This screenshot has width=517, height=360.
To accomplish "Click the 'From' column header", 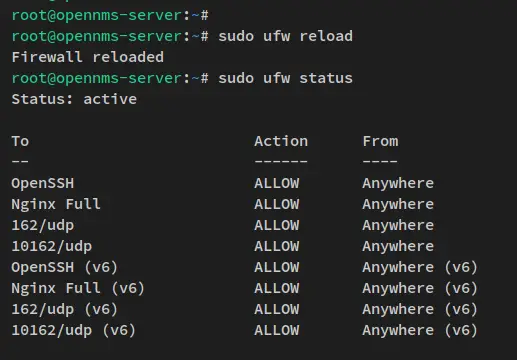I will click(x=380, y=141).
